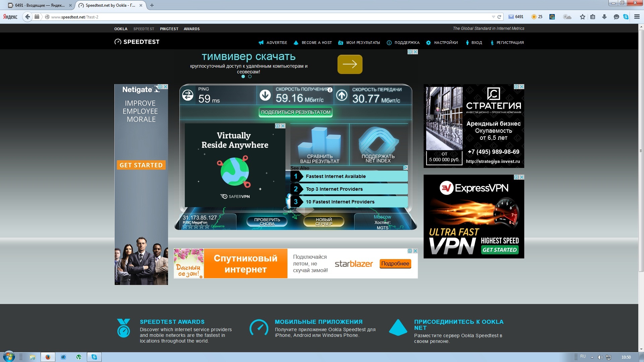Open МОИ РЕЗУЛЬТАТЫ menu item
Viewport: 644px width, 362px height.
(x=359, y=43)
